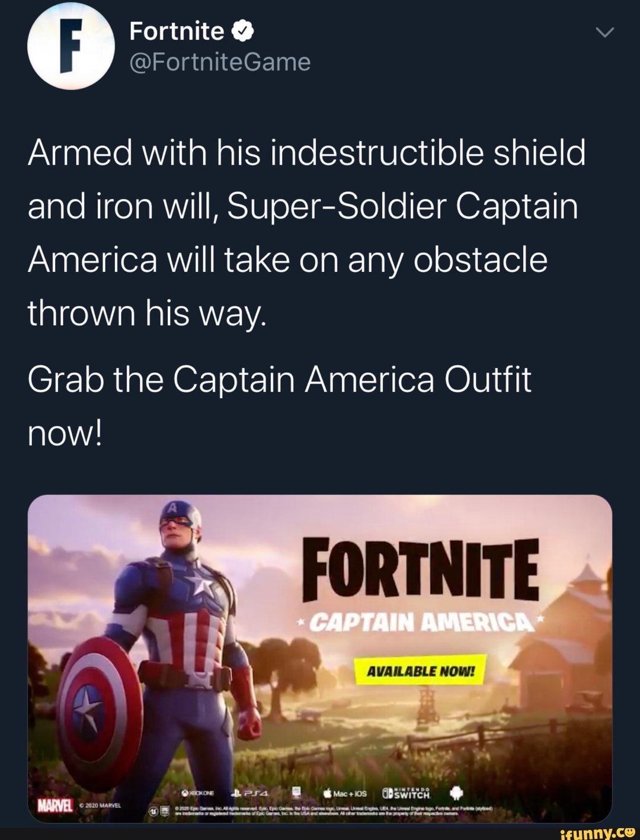Click the Mac + iOS platform icon
Viewport: 640px width, 840px height.
tap(347, 793)
